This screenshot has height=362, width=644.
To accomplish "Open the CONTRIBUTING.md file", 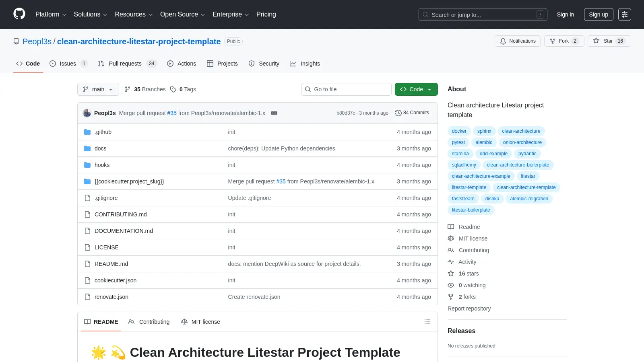I will click(121, 214).
